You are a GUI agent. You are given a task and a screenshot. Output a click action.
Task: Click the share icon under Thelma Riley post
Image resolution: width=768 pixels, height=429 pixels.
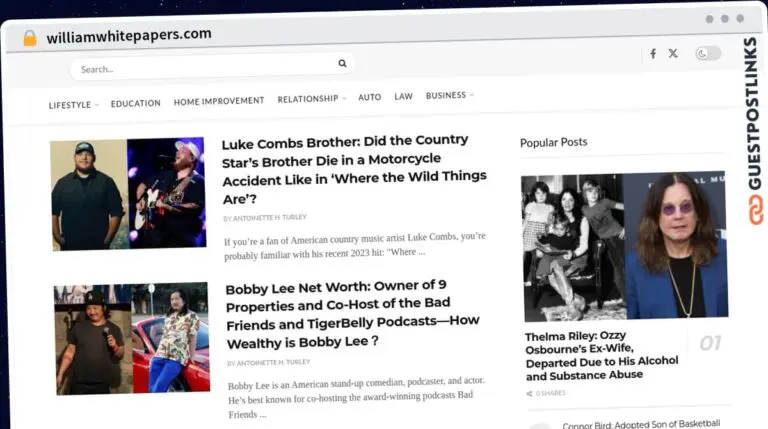[x=530, y=393]
